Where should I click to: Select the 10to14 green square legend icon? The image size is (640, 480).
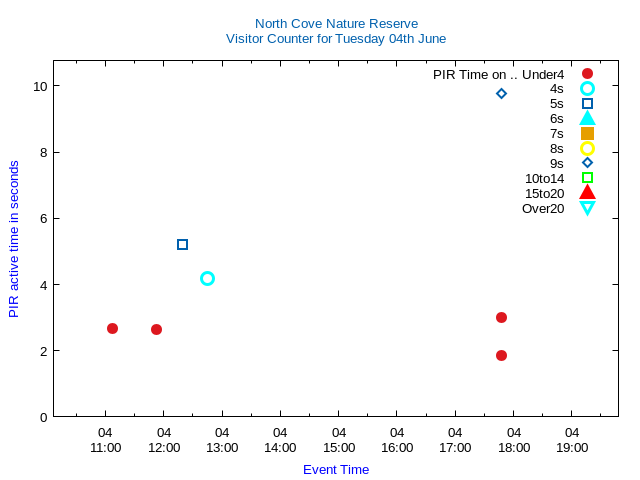click(587, 178)
